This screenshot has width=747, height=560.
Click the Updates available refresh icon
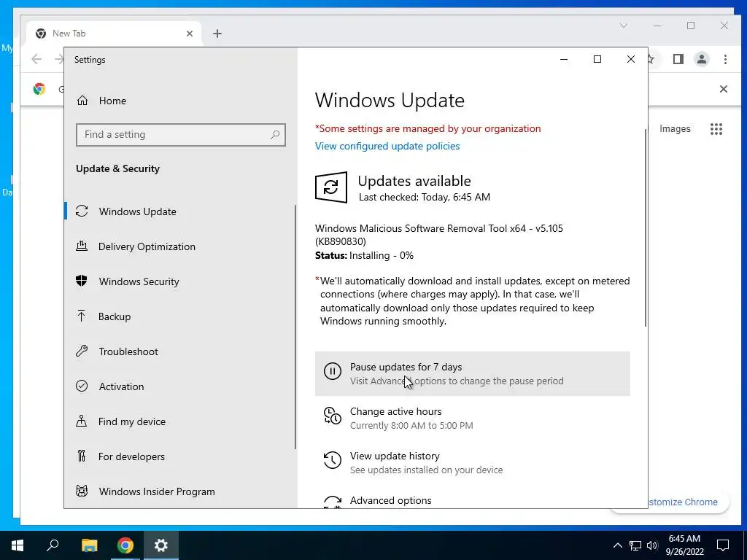coord(331,187)
